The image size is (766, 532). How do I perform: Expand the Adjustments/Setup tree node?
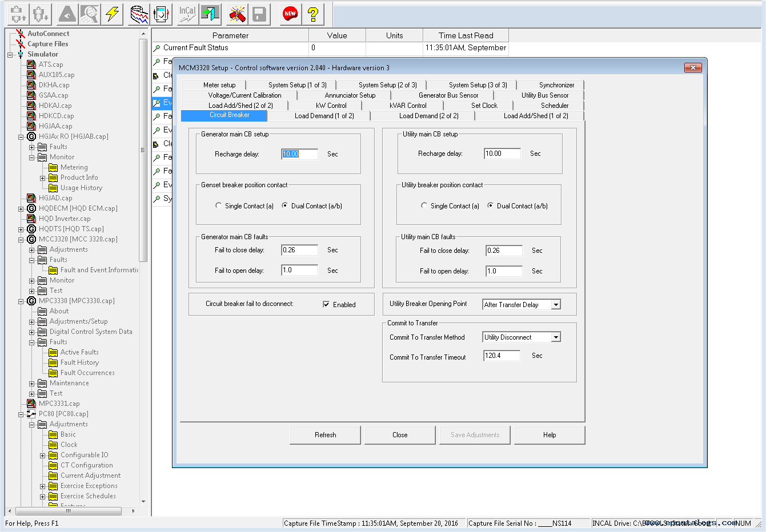pos(32,322)
